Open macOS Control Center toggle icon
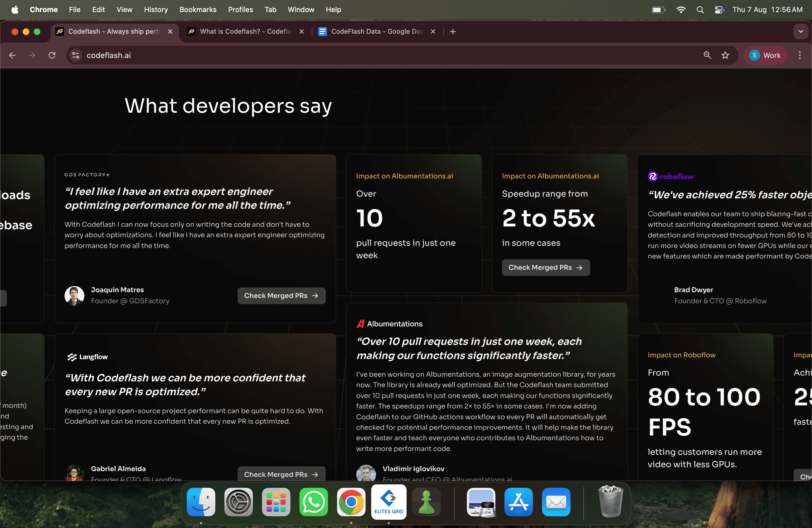Screen dimensions: 812x528 (719, 10)
